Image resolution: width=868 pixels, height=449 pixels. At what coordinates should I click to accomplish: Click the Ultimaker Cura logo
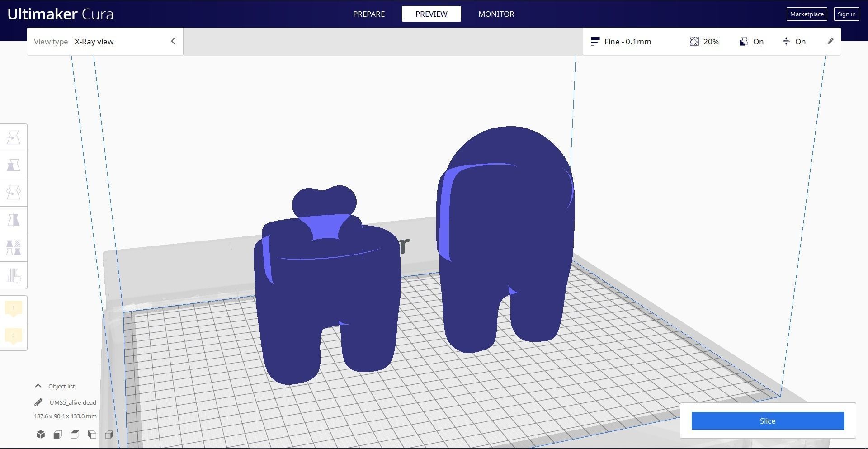click(x=61, y=14)
